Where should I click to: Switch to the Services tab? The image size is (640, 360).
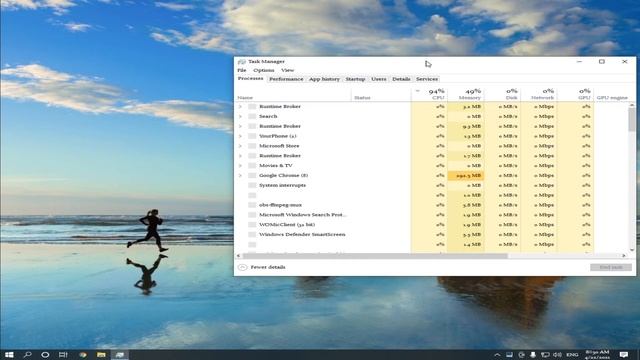(x=427, y=79)
